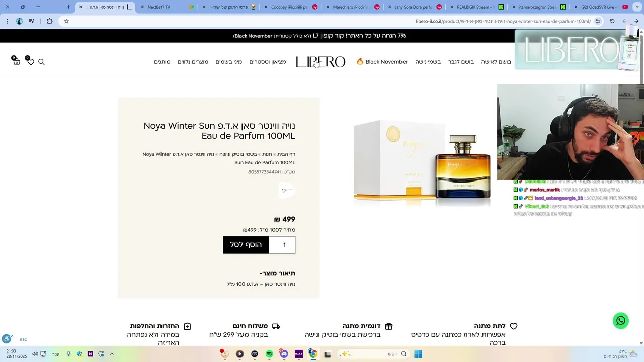Open the browser extensions puzzle icon
This screenshot has width=644, height=362.
(49, 21)
